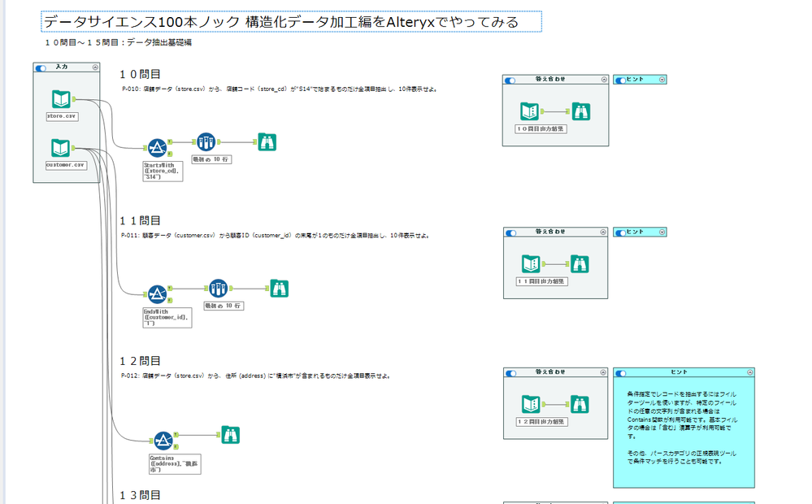Click the １２問目出力結果 annotation label
Image resolution: width=812 pixels, height=504 pixels.
click(x=542, y=422)
